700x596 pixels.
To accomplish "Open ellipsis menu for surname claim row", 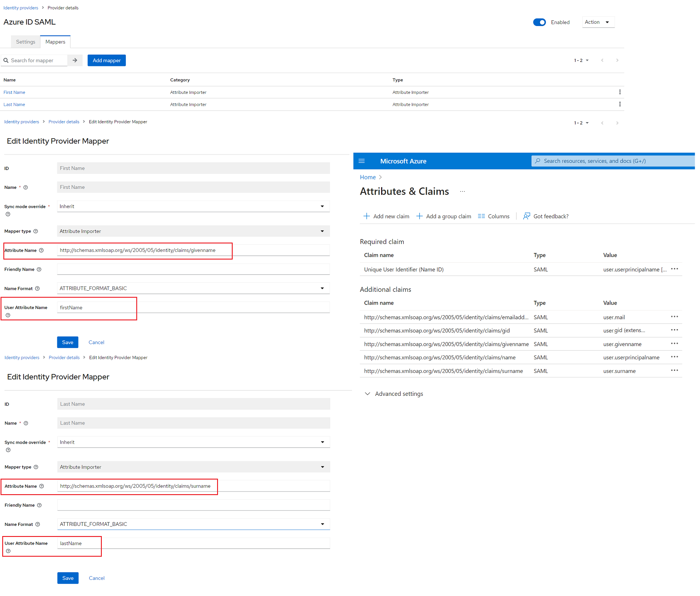I will 674,370.
